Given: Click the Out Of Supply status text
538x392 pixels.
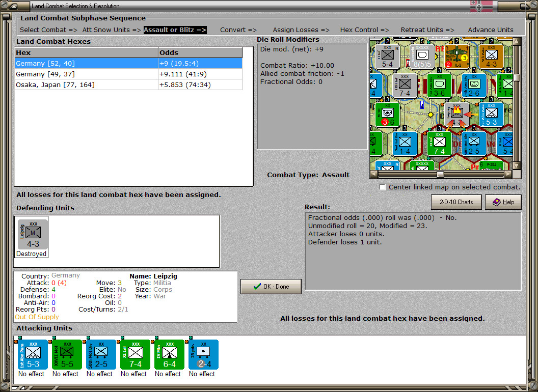Looking at the screenshot, I should click(x=37, y=317).
